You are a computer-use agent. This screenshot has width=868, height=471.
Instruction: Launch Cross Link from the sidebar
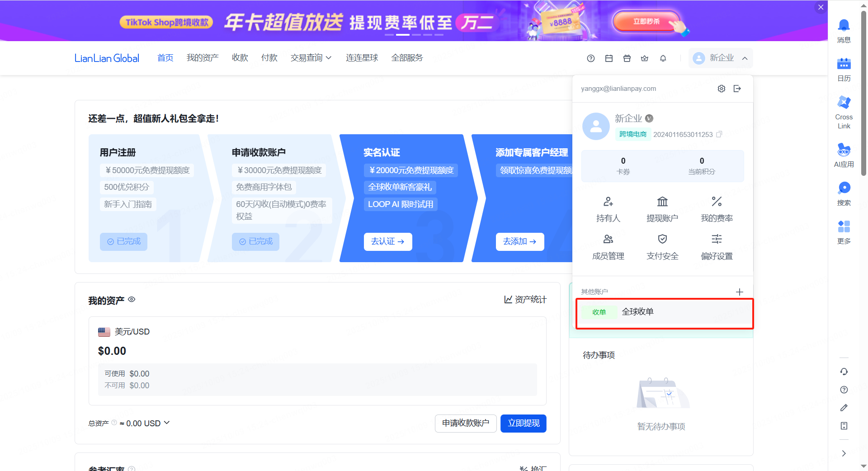844,112
